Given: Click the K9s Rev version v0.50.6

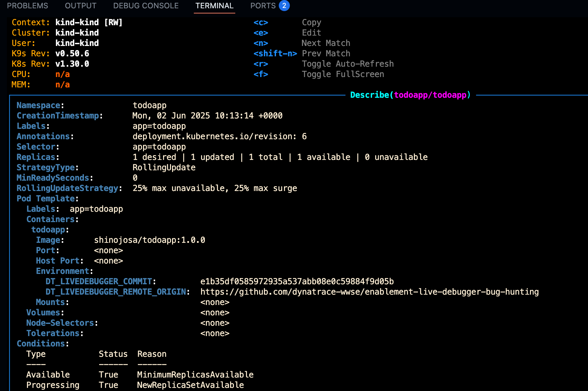Looking at the screenshot, I should [72, 54].
